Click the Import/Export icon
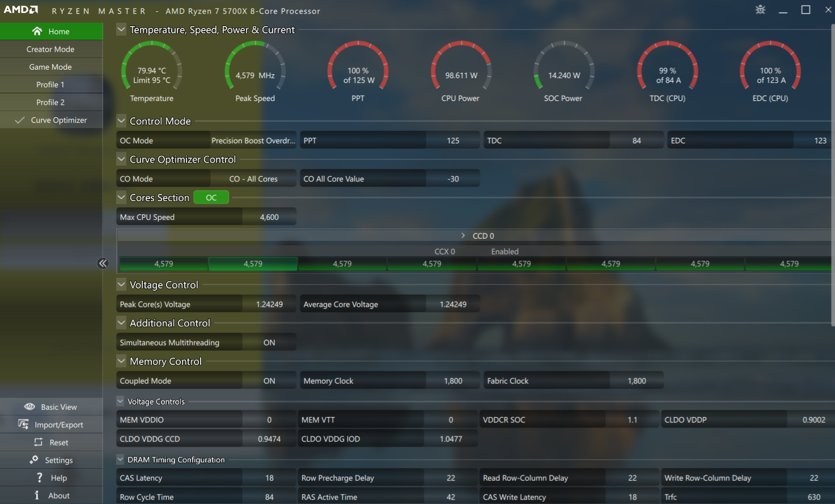The height and width of the screenshot is (504, 835). coord(23,424)
